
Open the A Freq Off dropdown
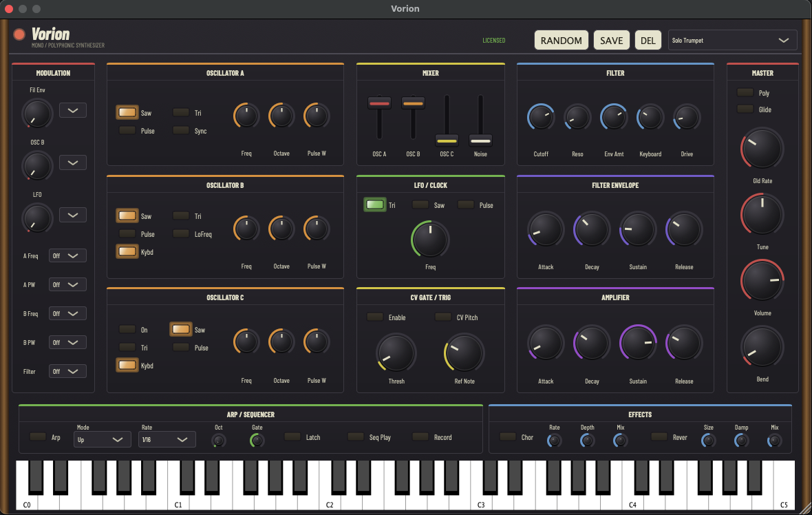click(x=67, y=255)
